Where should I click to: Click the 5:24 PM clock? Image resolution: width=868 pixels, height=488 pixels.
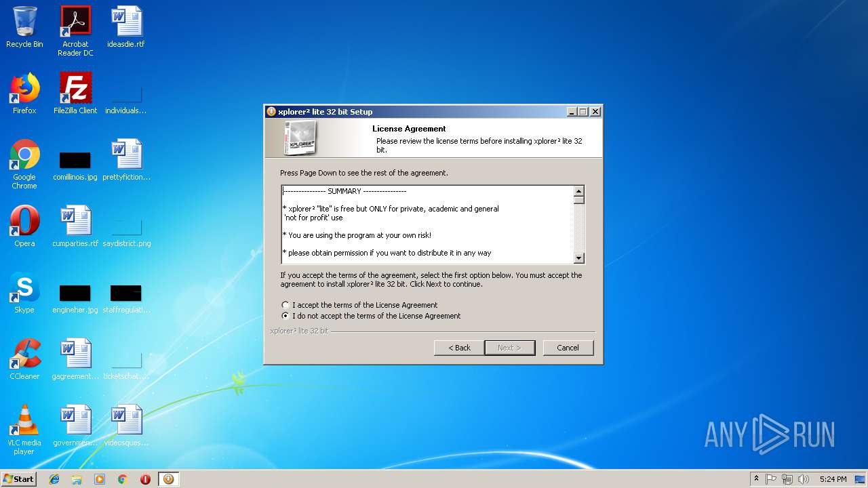833,479
